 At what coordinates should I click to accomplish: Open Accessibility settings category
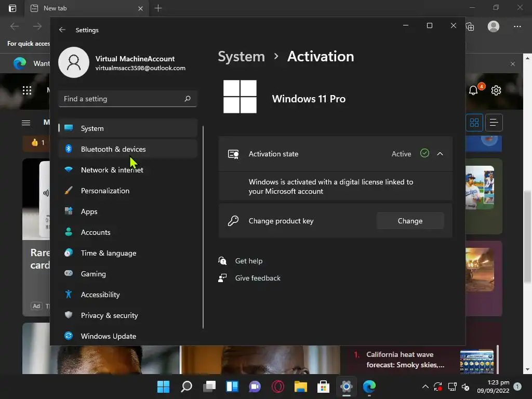128,295
